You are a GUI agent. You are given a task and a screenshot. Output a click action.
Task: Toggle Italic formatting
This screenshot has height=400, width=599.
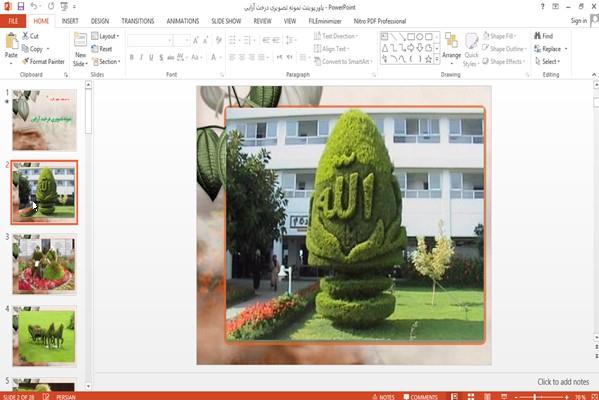click(141, 57)
